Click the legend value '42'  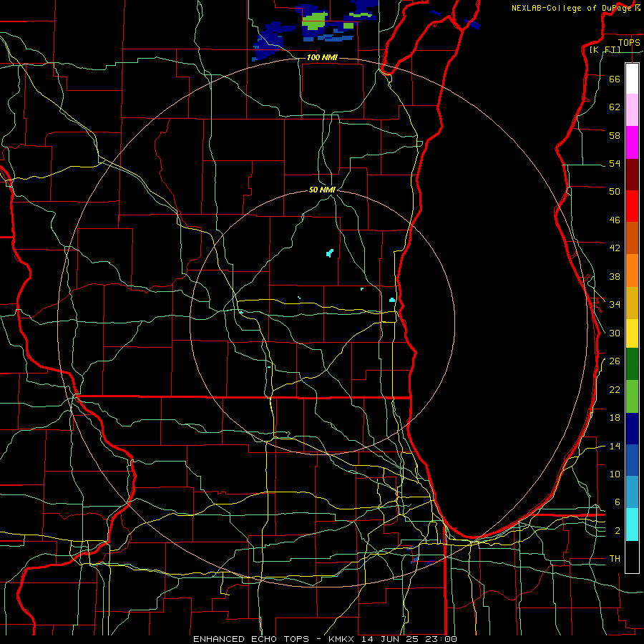coord(615,248)
